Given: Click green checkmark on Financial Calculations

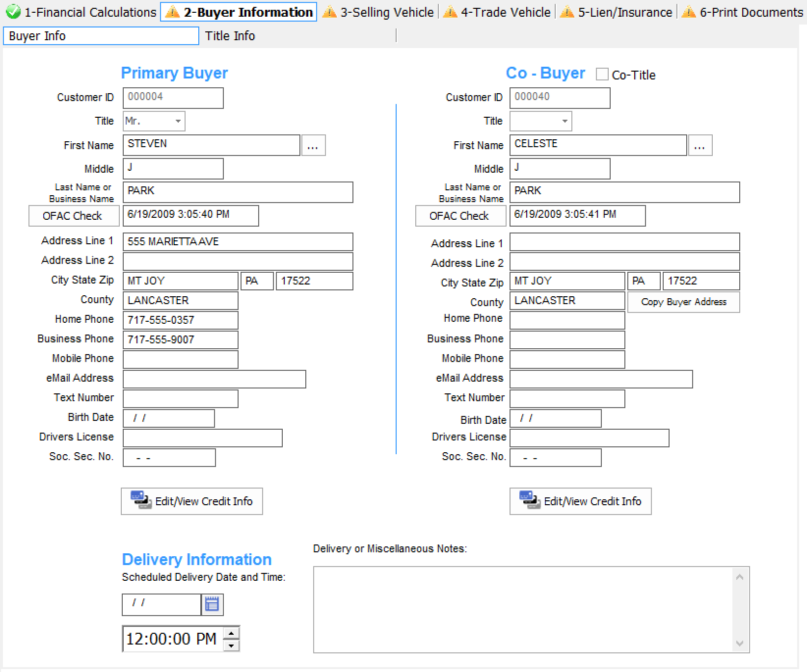Looking at the screenshot, I should 13,12.
